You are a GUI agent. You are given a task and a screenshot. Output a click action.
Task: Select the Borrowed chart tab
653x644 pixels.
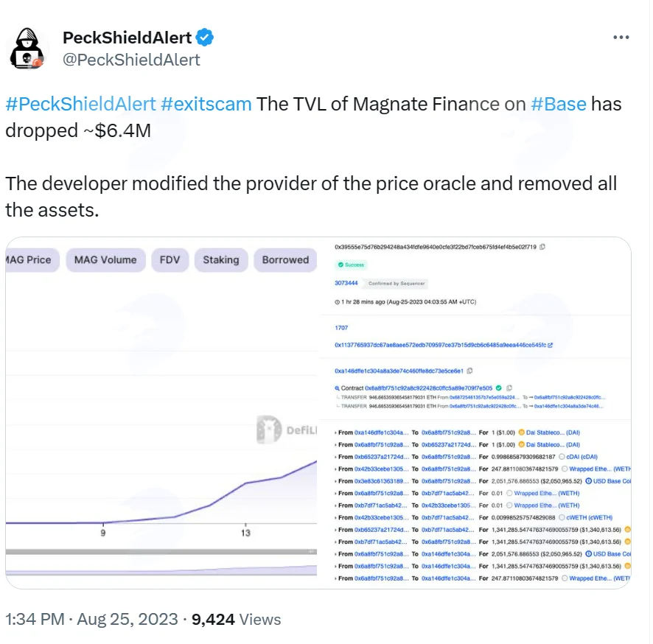click(285, 260)
